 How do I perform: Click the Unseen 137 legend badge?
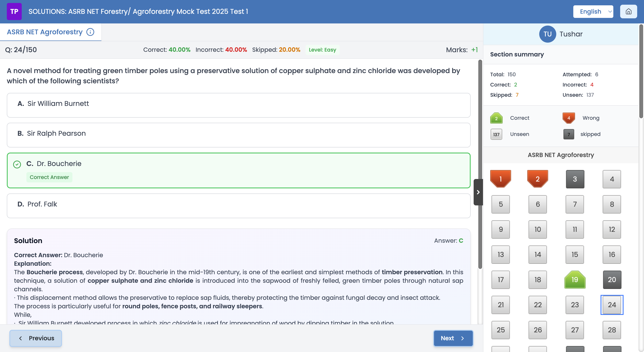pyautogui.click(x=496, y=134)
